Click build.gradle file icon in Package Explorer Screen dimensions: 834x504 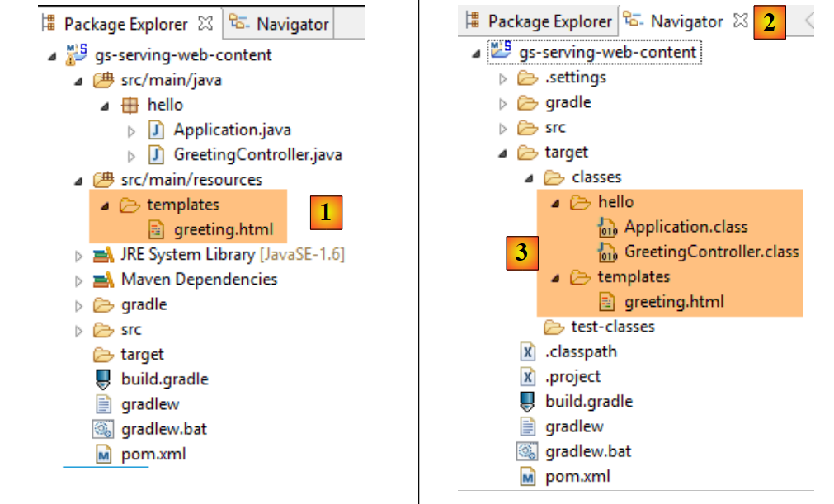point(103,379)
